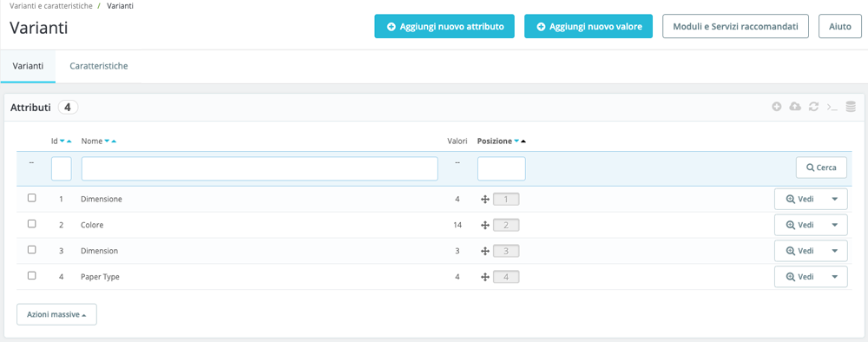Click the Dimension attribute name in row 3
The height and width of the screenshot is (342, 868).
pyautogui.click(x=100, y=251)
